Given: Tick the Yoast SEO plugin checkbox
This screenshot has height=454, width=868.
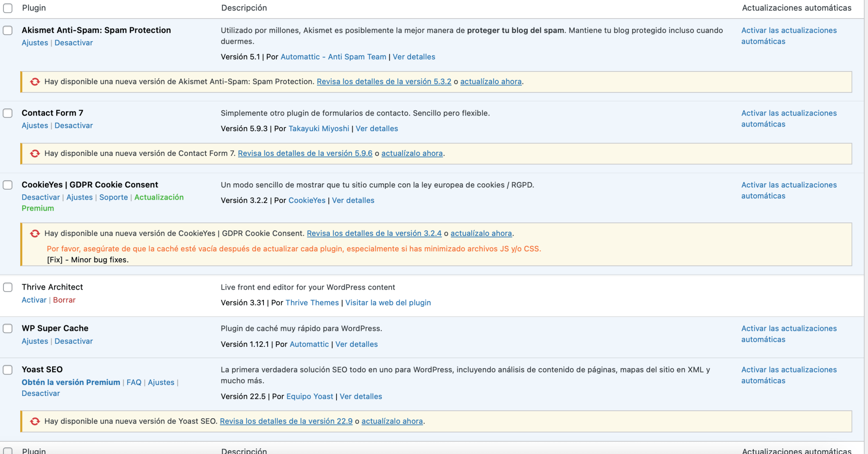Looking at the screenshot, I should click(x=8, y=370).
